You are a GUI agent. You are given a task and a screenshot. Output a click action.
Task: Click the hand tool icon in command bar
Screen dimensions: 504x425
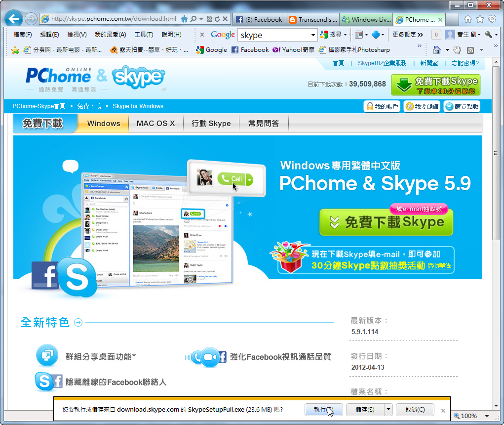tap(457, 50)
